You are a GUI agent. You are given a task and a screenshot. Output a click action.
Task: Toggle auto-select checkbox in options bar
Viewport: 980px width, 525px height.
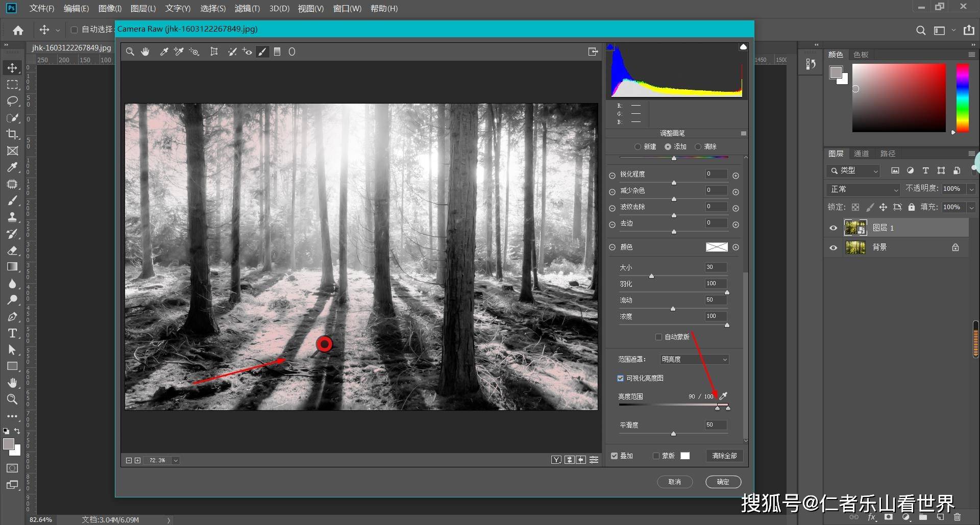pos(74,30)
